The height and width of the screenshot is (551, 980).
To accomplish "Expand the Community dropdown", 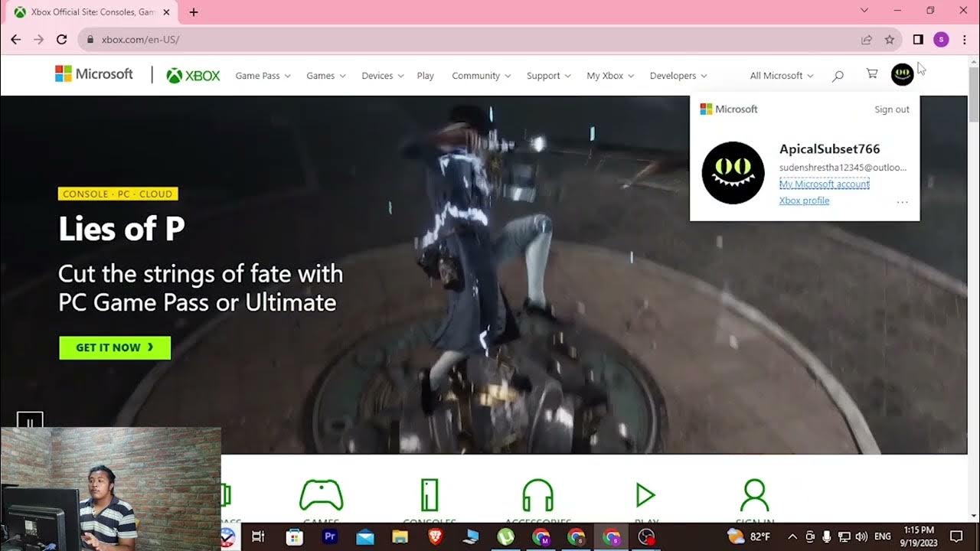I will tap(481, 76).
